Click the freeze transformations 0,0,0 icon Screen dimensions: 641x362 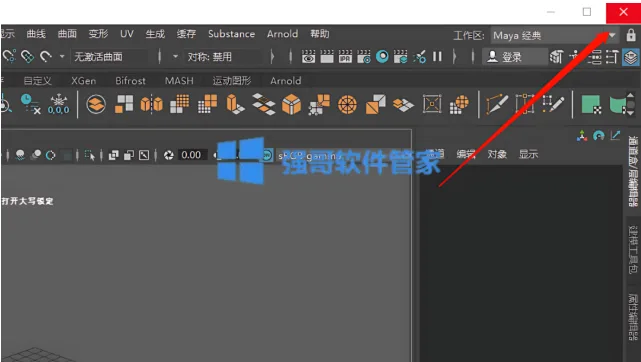tap(58, 104)
